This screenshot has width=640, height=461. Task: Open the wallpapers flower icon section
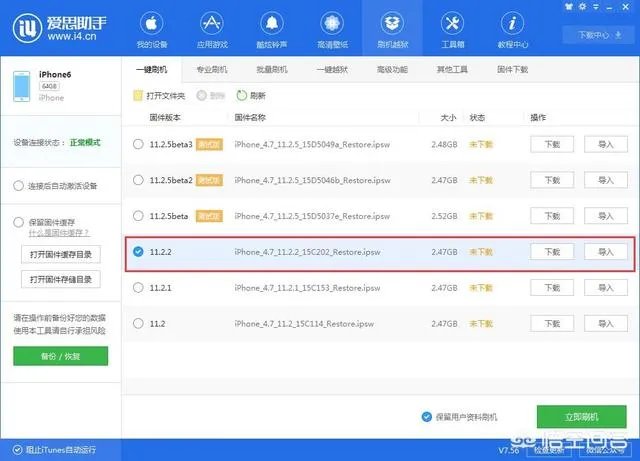coord(332,30)
